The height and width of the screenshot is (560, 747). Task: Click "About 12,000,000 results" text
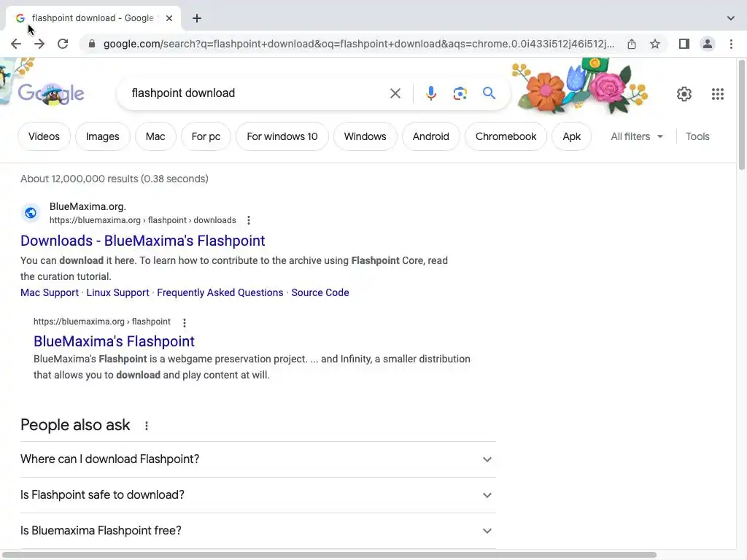115,179
